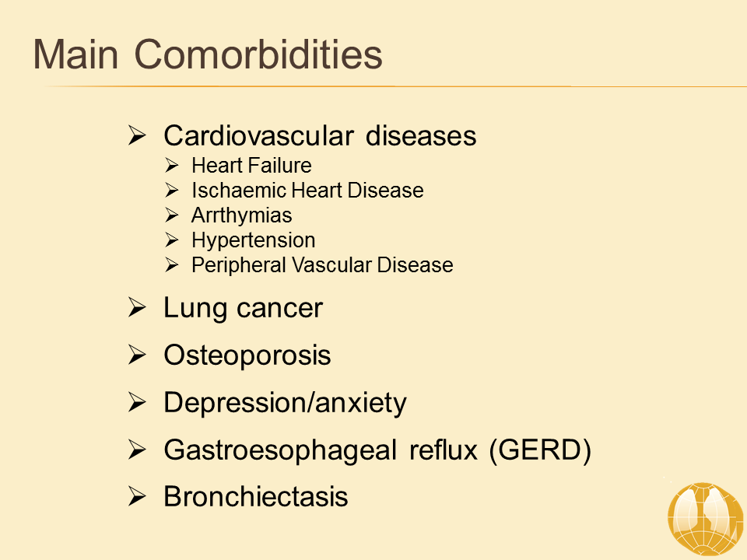Click the Arrthymias sub-item text
The width and height of the screenshot is (747, 560).
(x=242, y=215)
